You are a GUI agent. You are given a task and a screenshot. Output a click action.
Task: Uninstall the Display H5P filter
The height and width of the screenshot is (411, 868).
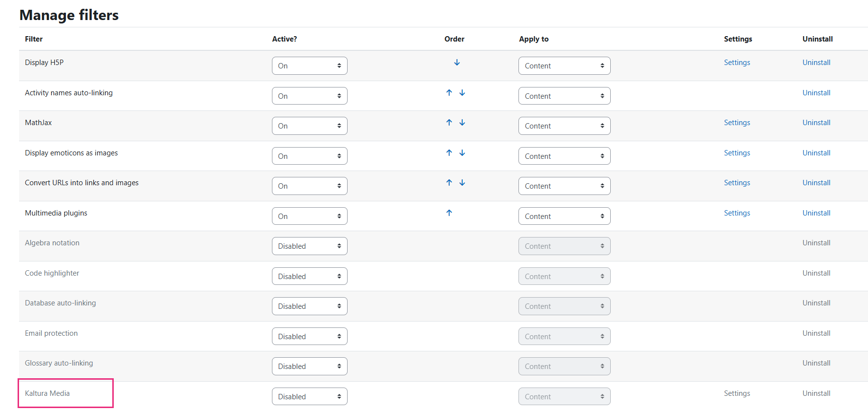[x=816, y=63]
